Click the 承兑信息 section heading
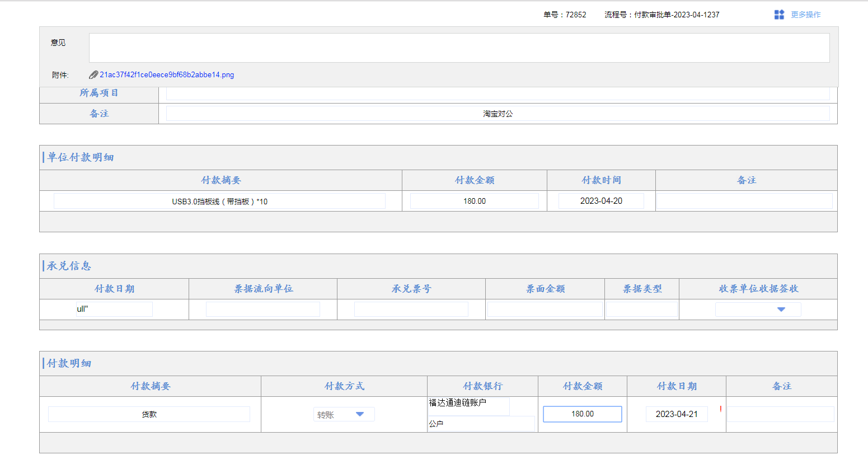The image size is (868, 464). 69,266
